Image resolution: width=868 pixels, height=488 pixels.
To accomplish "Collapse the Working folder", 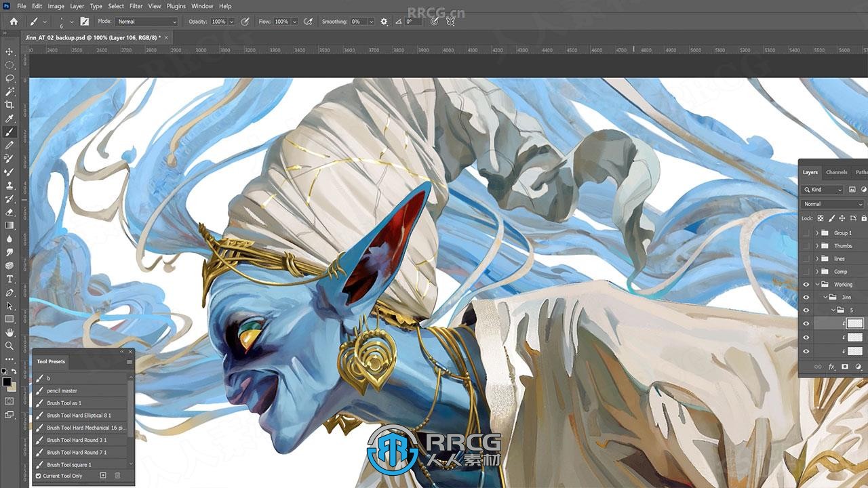I will coord(817,285).
